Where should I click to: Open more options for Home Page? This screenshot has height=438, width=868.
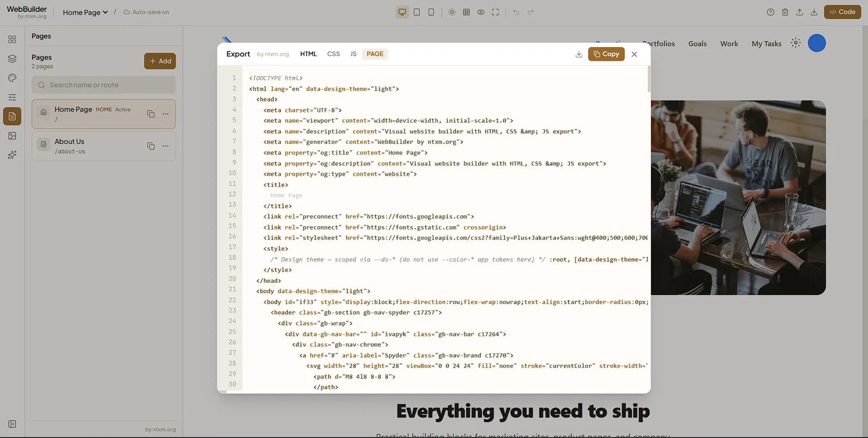pyautogui.click(x=165, y=114)
